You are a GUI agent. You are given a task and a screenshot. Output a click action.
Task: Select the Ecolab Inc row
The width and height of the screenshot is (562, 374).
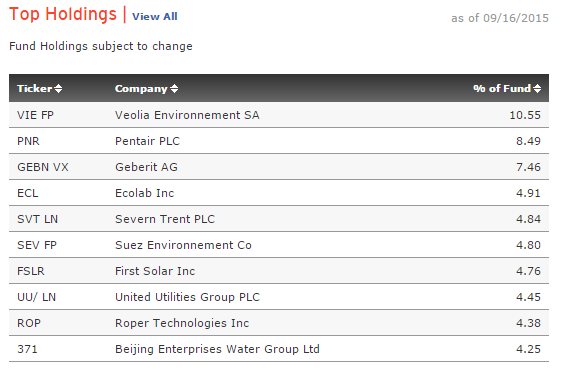click(279, 193)
